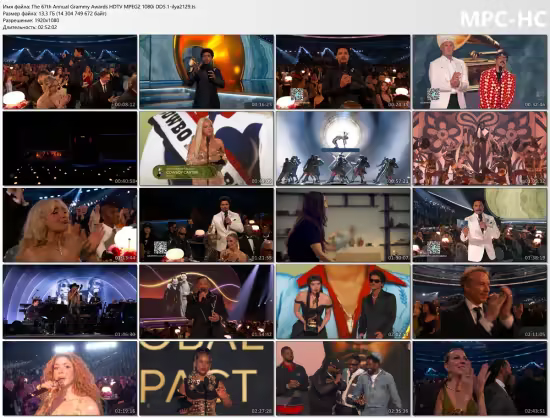Click the 02:49:51 timestamp on the green dress thumbnail
This screenshot has height=418, width=550.
(535, 411)
